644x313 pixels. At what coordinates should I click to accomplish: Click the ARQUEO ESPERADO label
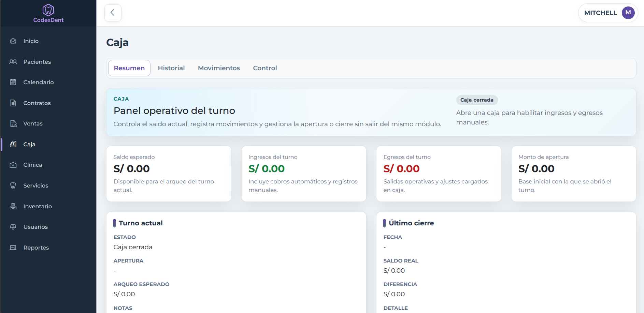[x=141, y=284]
